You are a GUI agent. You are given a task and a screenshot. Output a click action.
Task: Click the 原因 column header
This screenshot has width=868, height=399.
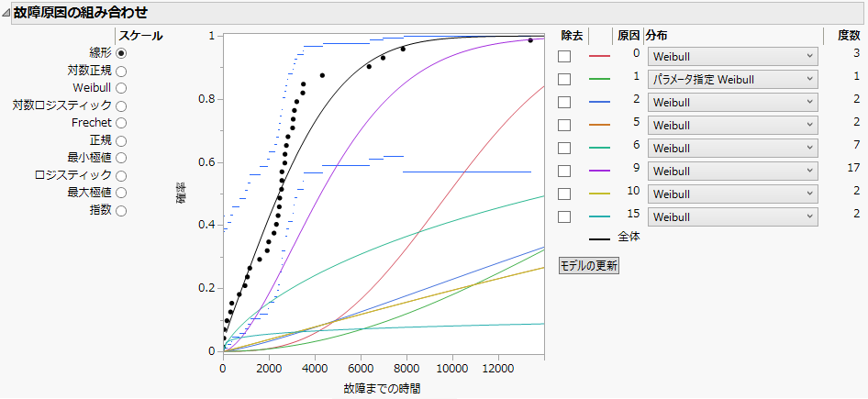coord(629,36)
